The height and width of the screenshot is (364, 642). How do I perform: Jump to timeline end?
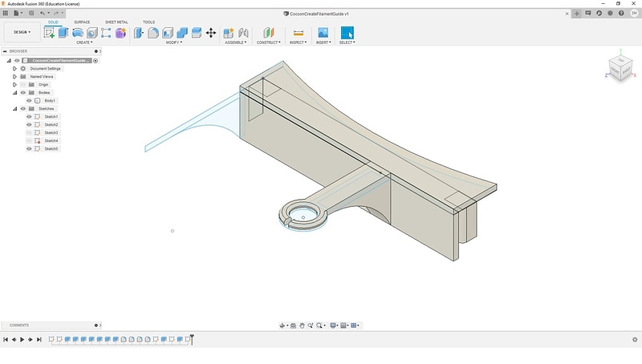point(39,339)
